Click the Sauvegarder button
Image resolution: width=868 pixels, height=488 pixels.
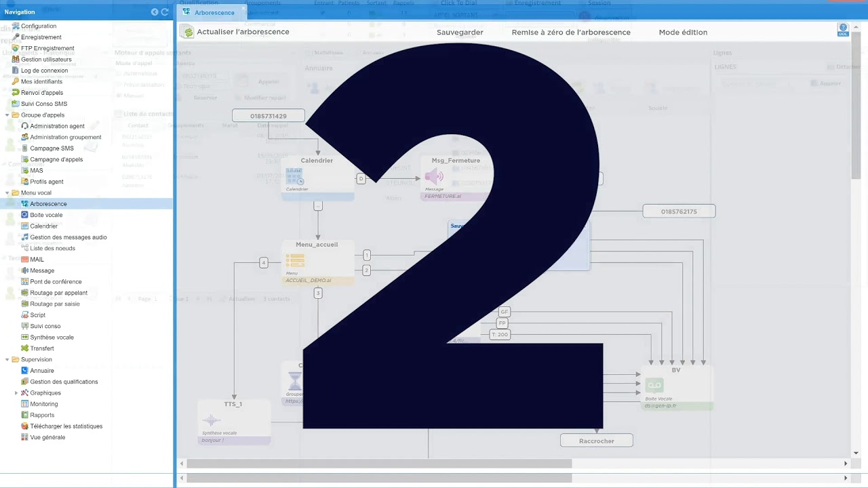tap(460, 32)
